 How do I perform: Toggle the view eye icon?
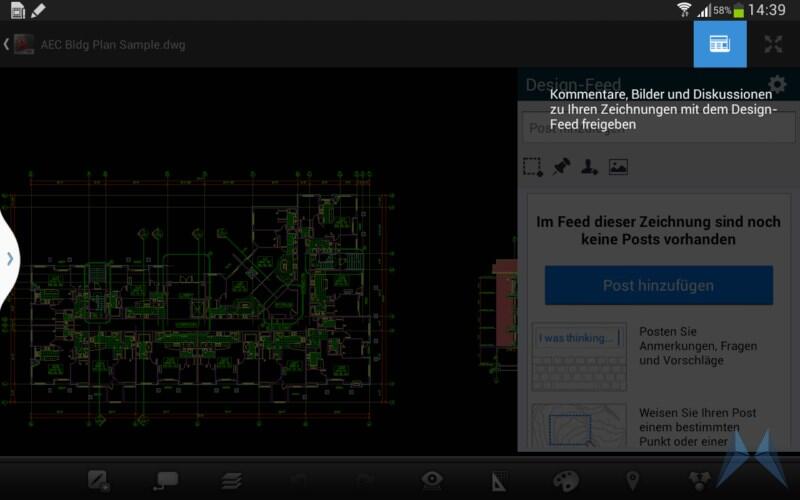click(x=432, y=480)
